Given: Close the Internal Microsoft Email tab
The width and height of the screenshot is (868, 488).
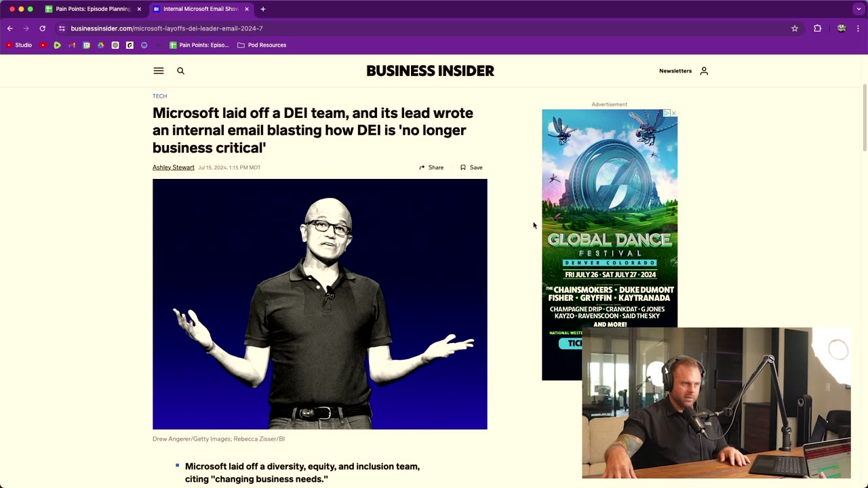Looking at the screenshot, I should pos(247,9).
